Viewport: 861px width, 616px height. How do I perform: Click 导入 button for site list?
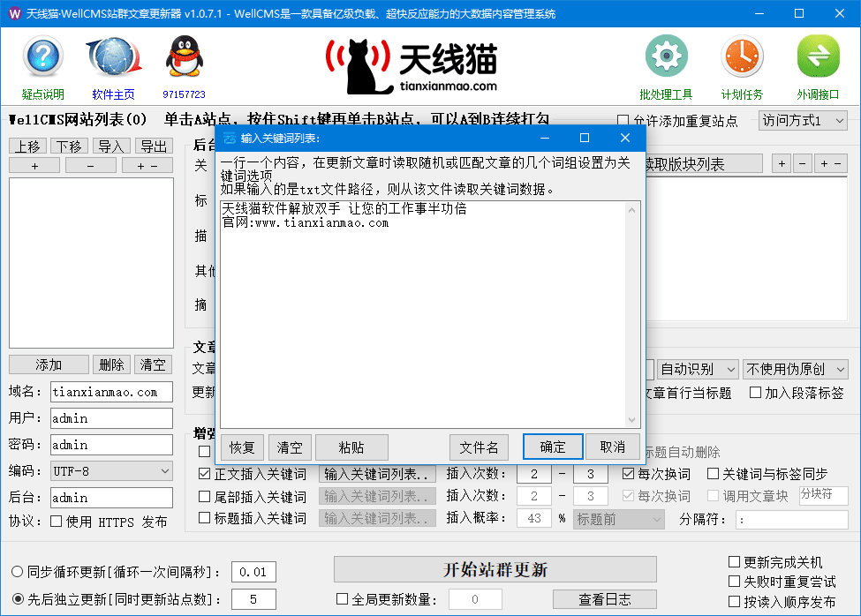click(x=111, y=146)
